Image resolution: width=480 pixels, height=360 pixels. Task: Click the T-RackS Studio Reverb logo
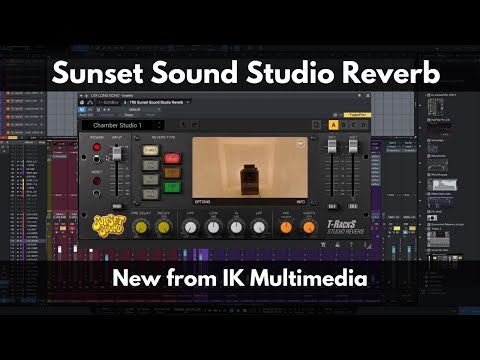coord(345,227)
